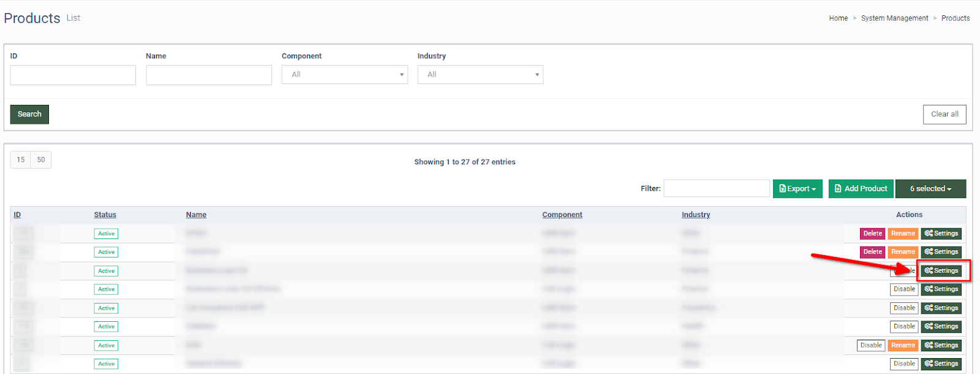This screenshot has height=374, width=980.
Task: Focus the ID search input field
Action: pyautogui.click(x=73, y=75)
